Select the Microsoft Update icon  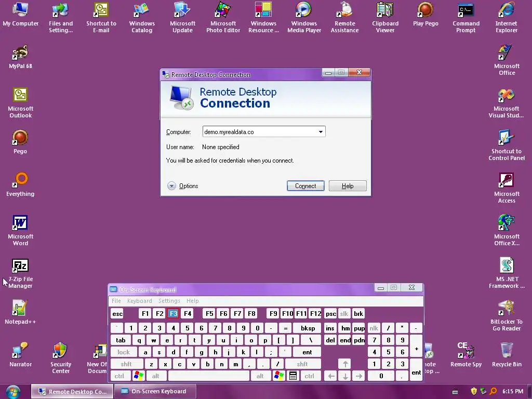tap(182, 18)
